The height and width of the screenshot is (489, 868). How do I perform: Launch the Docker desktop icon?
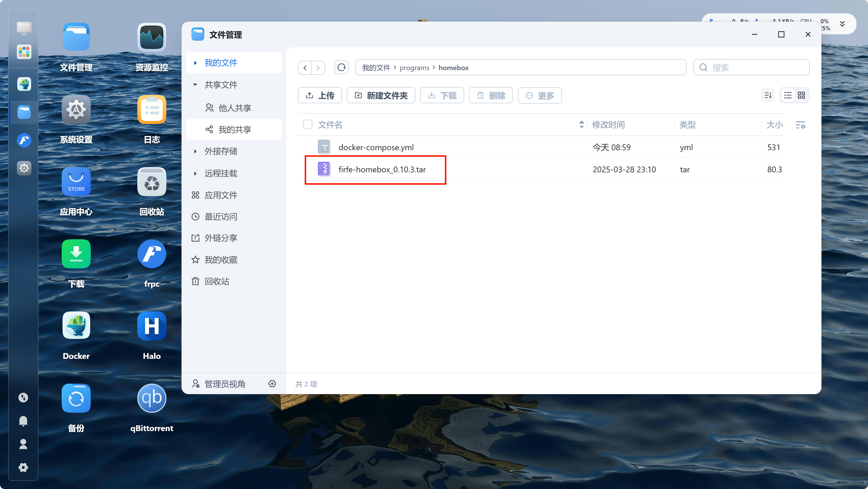[76, 326]
